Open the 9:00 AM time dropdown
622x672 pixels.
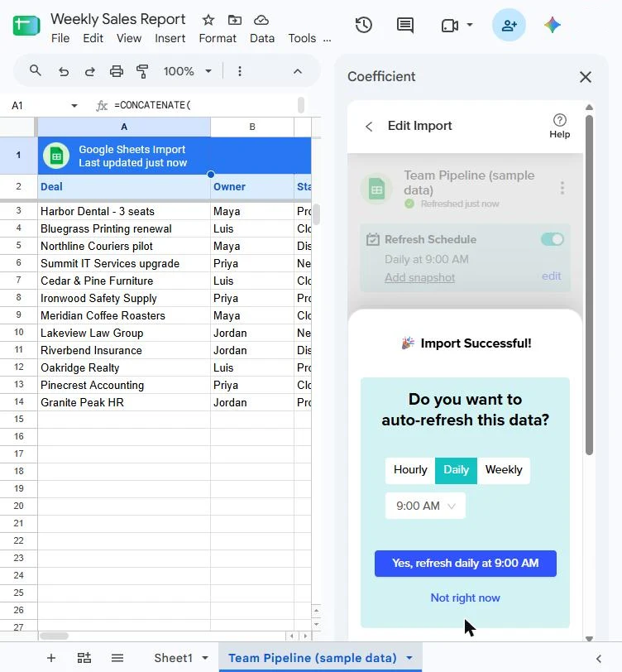pyautogui.click(x=425, y=506)
